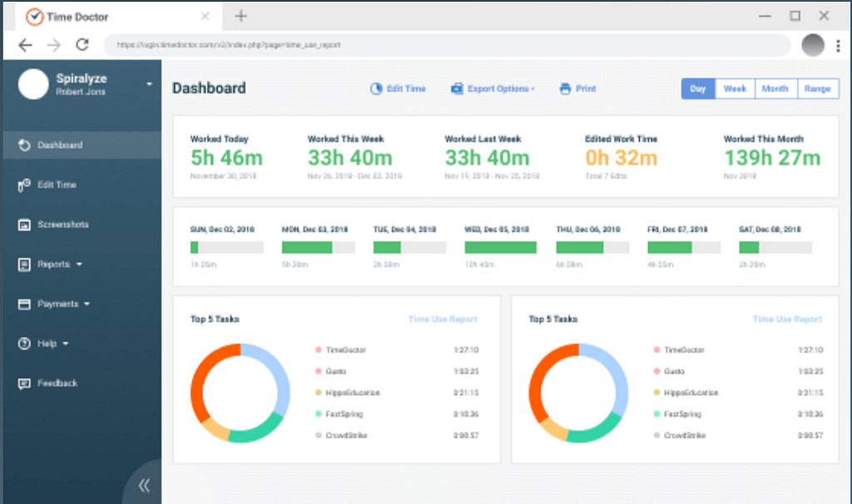
Task: Open the Dashboard sidebar icon
Action: (x=24, y=145)
